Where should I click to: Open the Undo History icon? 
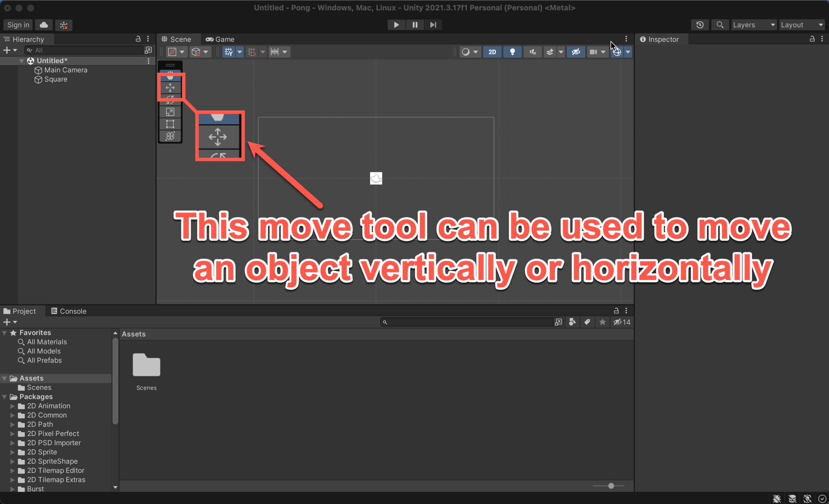(x=700, y=25)
